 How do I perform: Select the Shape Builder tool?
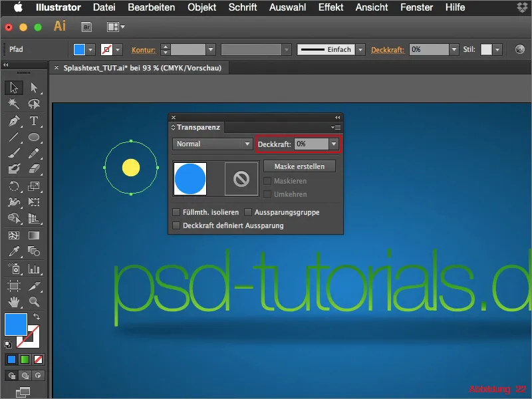14,218
